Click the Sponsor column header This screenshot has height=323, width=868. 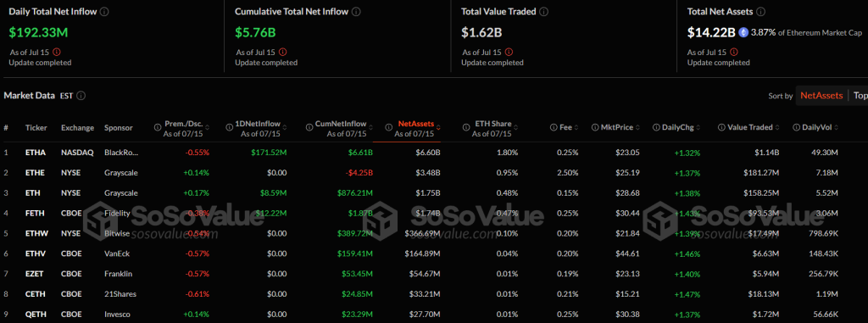119,127
